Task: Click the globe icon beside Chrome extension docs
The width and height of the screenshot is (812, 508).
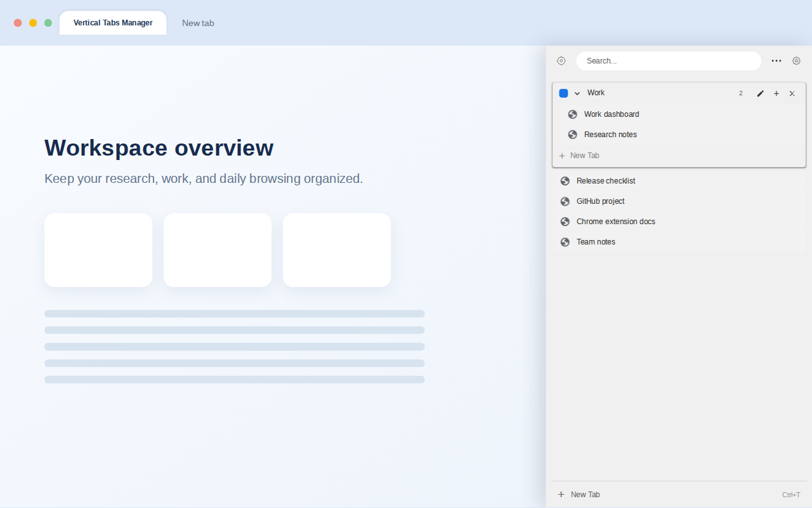Action: (565, 222)
